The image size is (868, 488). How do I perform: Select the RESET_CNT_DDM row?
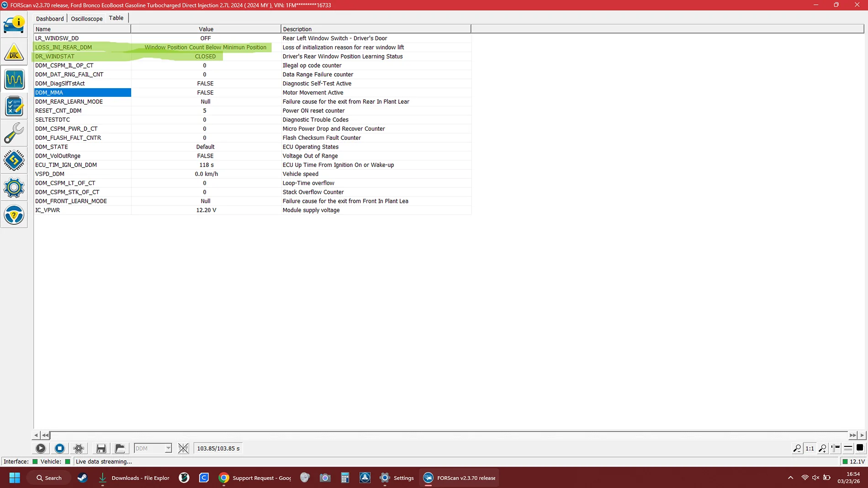click(252, 111)
